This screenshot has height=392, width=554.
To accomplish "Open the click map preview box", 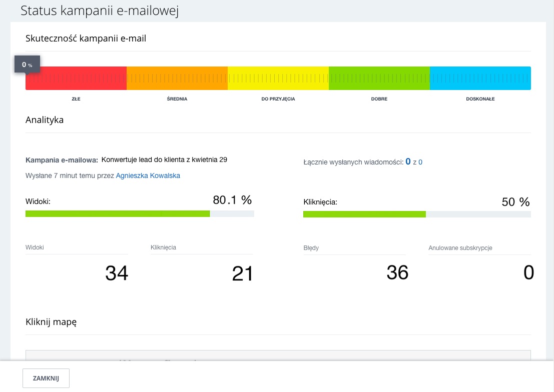I will click(278, 355).
